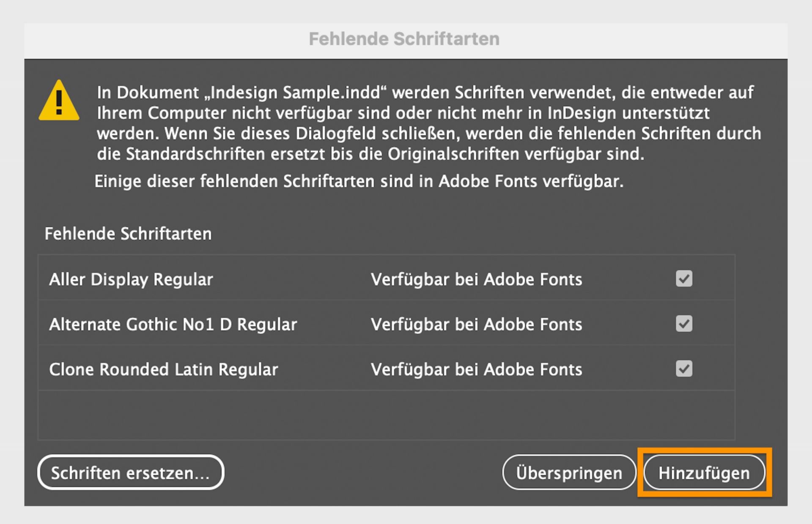
Task: Click the Adobe Fonts availability note under the warning
Action: point(362,181)
